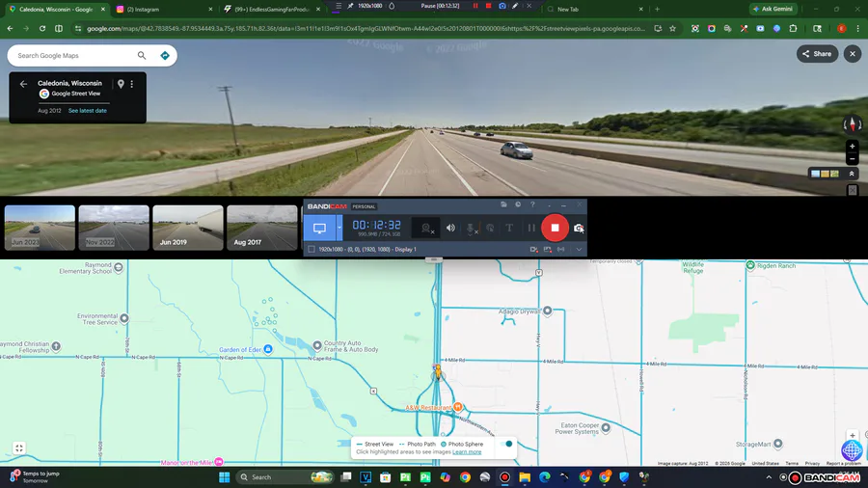Viewport: 868px width, 488px height.
Task: Open three-dot menu in Street View panel
Action: click(x=132, y=84)
